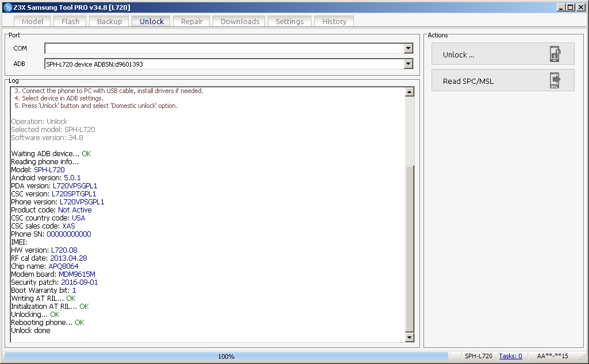Click the phone unlock icon on Unlock button
This screenshot has width=589, height=364.
[x=555, y=54]
